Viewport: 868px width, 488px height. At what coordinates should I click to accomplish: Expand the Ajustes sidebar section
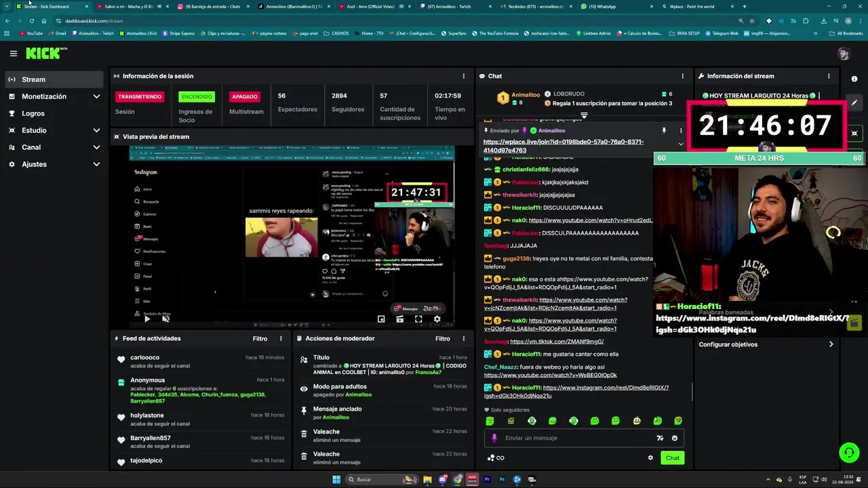[96, 164]
